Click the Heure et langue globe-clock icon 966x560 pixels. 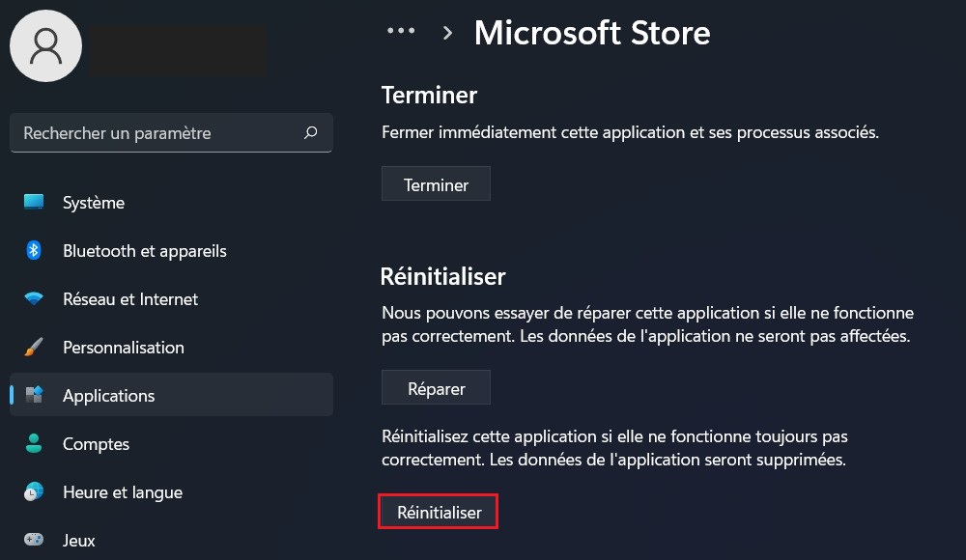pos(34,491)
